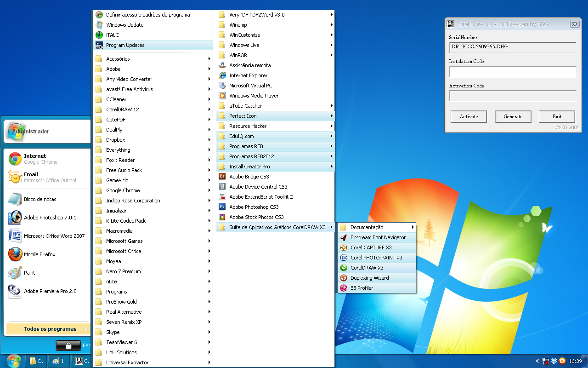This screenshot has width=588, height=368.
Task: Open Corel CAPTURE X3
Action: (x=377, y=247)
